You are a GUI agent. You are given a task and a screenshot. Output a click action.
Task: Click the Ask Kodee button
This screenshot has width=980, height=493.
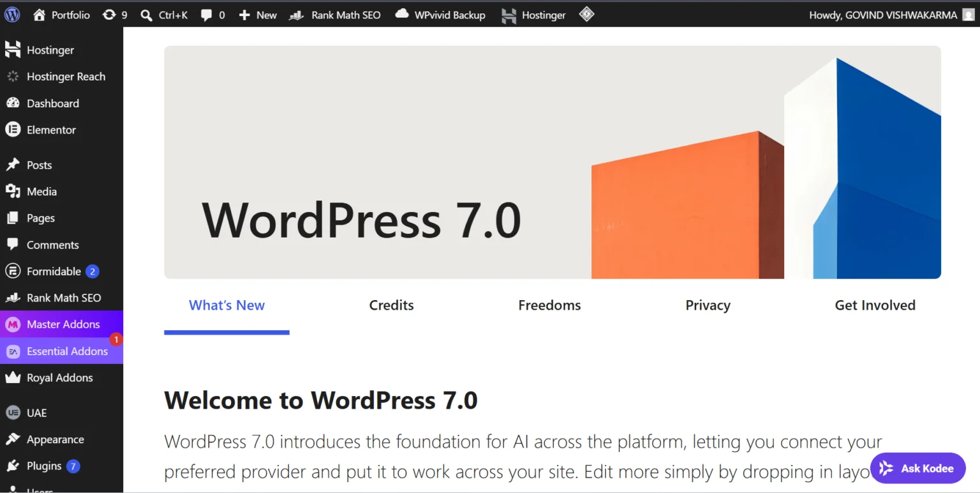[x=918, y=468]
